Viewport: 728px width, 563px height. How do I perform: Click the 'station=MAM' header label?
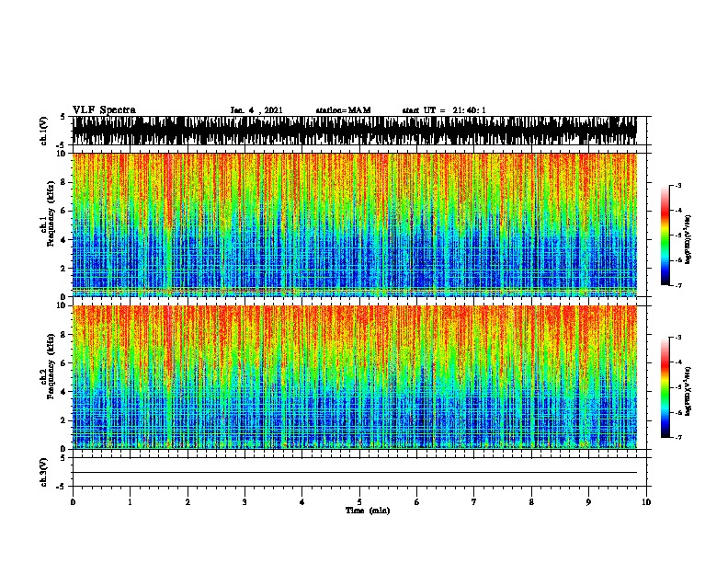coord(343,110)
